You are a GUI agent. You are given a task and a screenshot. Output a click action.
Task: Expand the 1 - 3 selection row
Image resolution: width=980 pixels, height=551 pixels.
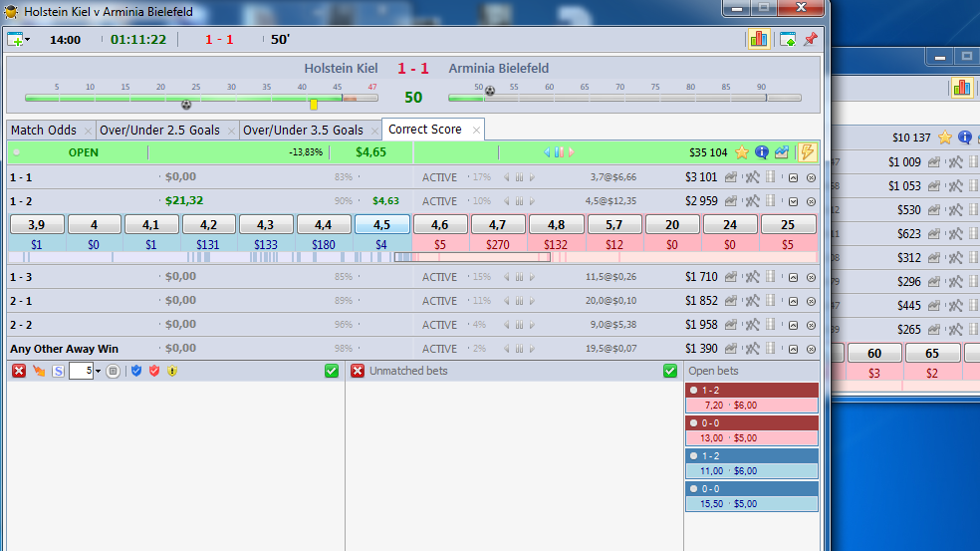pos(793,277)
